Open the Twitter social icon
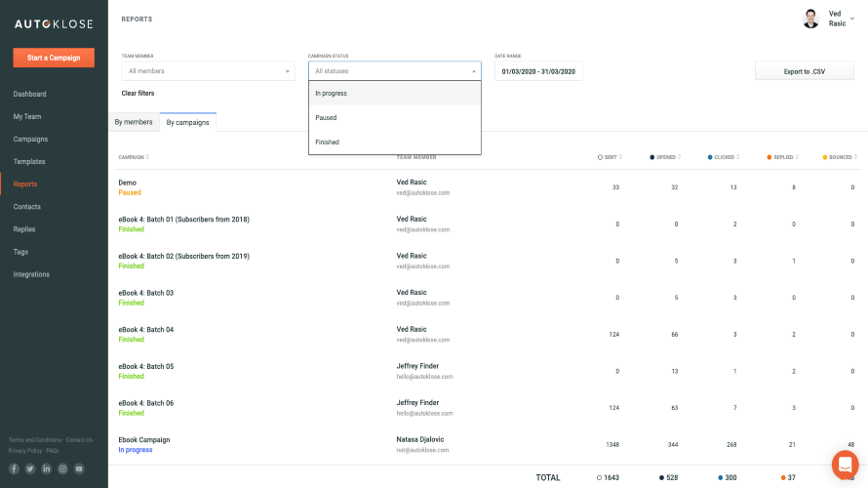Screen dimensions: 868x488 click(30, 468)
